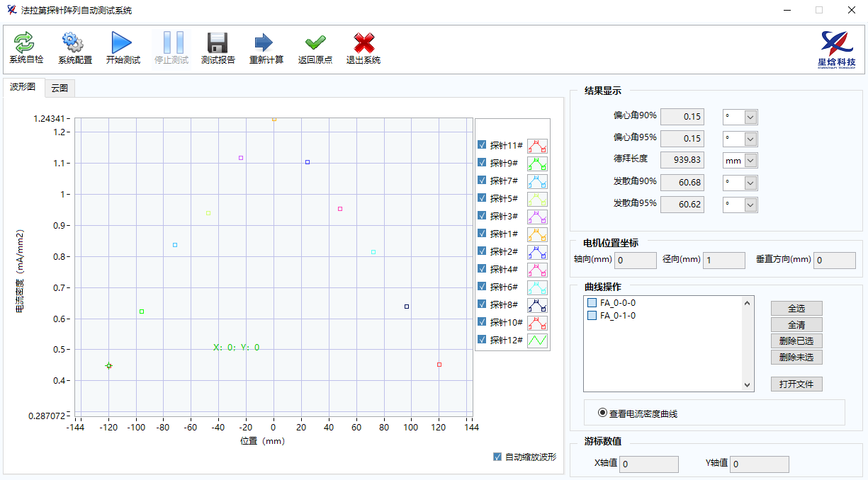Switch to the 云图 tab
The width and height of the screenshot is (868, 480).
tap(60, 88)
